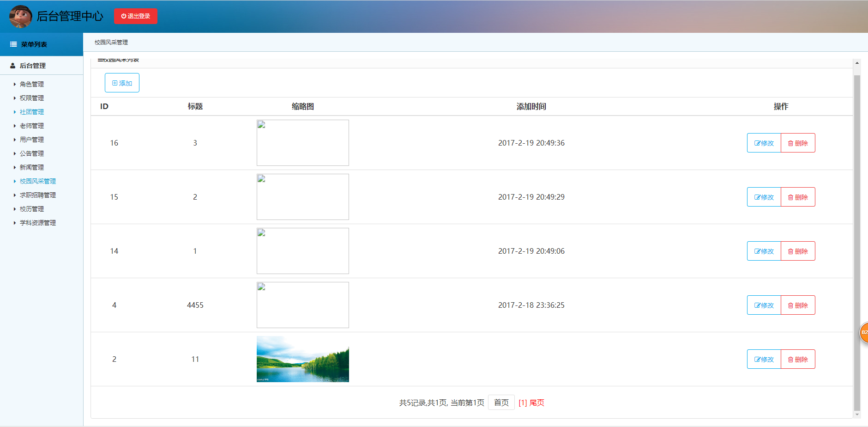Click the scrollbar down arrow at right
This screenshot has height=427, width=868.
(857, 415)
